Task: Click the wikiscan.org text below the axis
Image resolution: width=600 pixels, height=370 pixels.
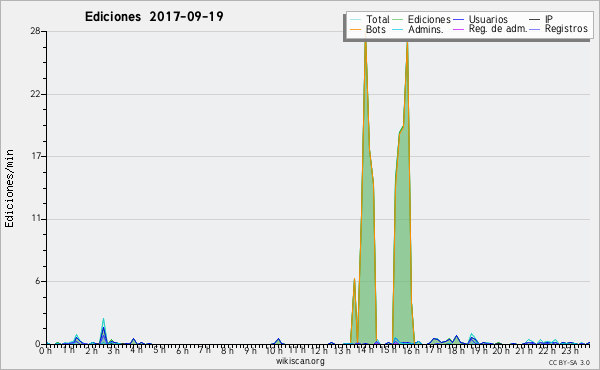Action: [300, 361]
